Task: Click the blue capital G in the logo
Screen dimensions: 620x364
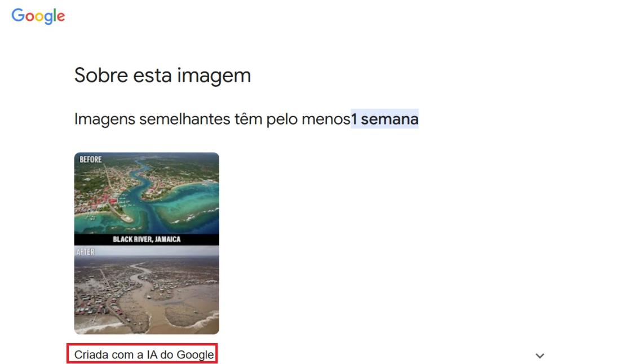Action: click(x=18, y=15)
